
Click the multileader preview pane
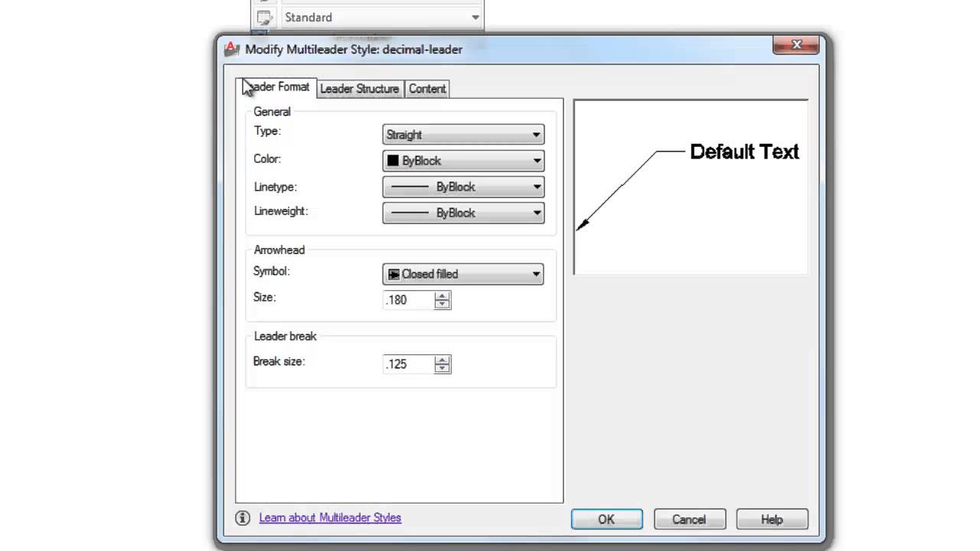click(691, 187)
